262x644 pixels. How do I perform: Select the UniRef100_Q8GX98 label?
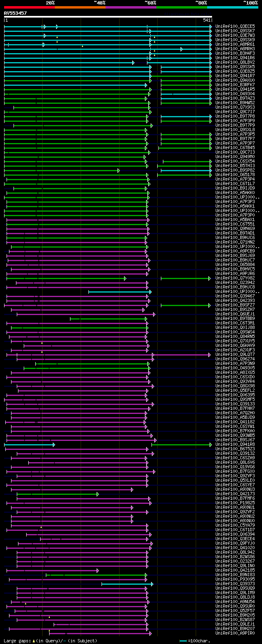pos(235,386)
